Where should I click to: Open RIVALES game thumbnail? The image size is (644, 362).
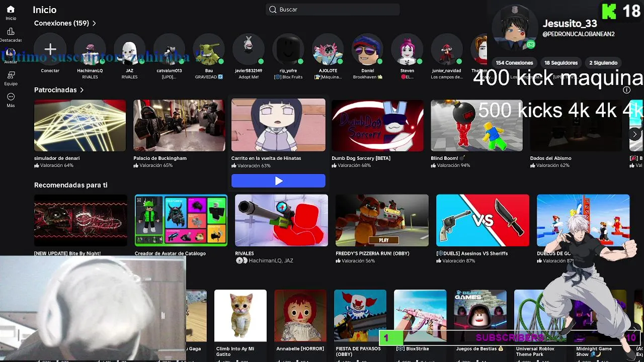[281, 220]
